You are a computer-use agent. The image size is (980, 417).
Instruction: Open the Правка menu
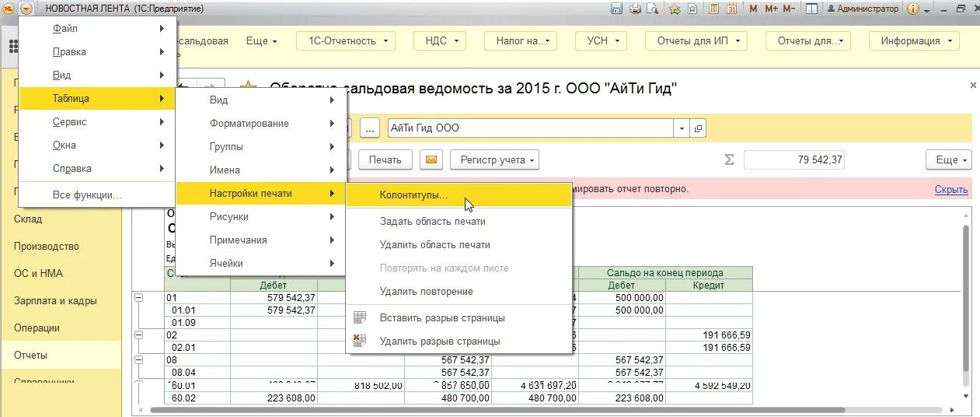coord(97,51)
